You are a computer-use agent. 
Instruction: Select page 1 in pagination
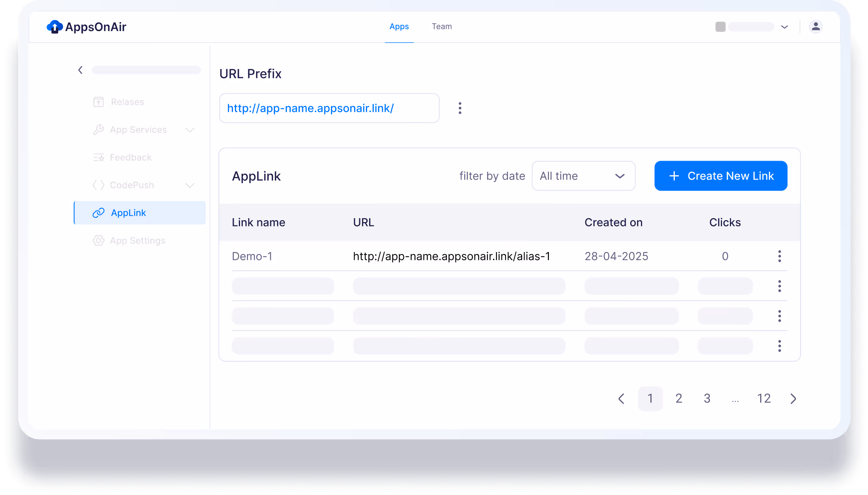coord(650,399)
